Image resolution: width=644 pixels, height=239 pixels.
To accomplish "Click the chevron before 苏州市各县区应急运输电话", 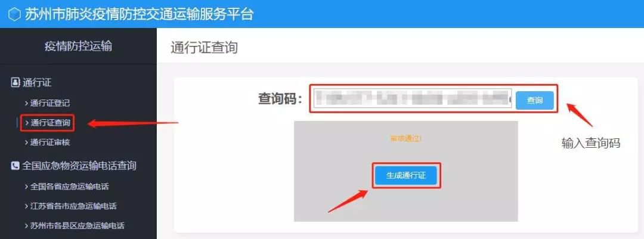I will (x=26, y=226).
